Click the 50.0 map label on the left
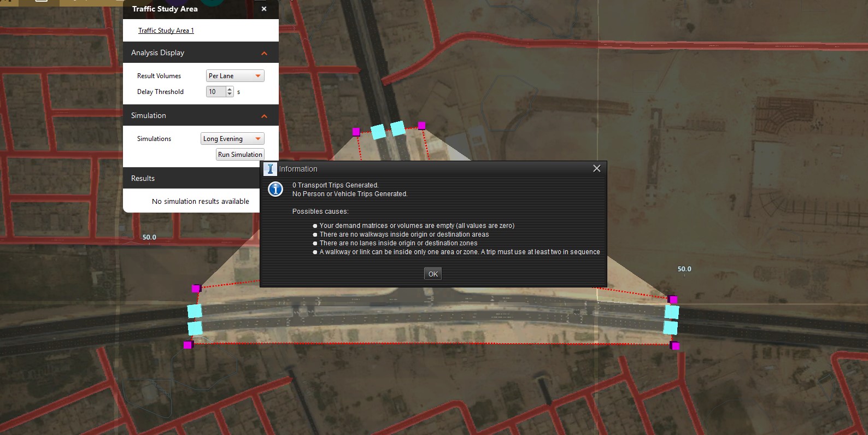This screenshot has width=868, height=435. coord(149,237)
